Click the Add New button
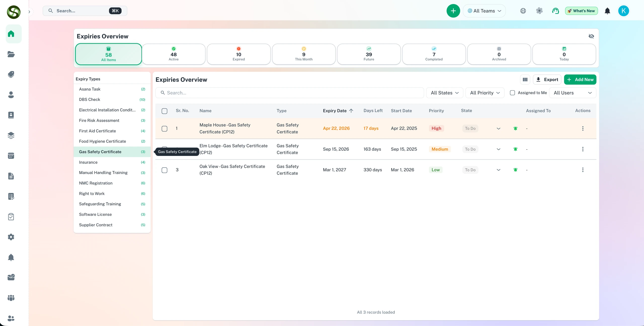 580,79
